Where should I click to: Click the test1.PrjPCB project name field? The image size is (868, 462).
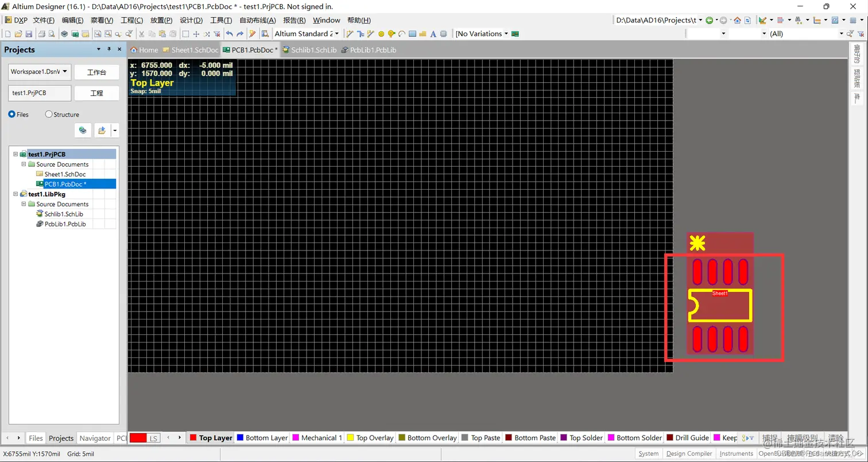click(40, 93)
